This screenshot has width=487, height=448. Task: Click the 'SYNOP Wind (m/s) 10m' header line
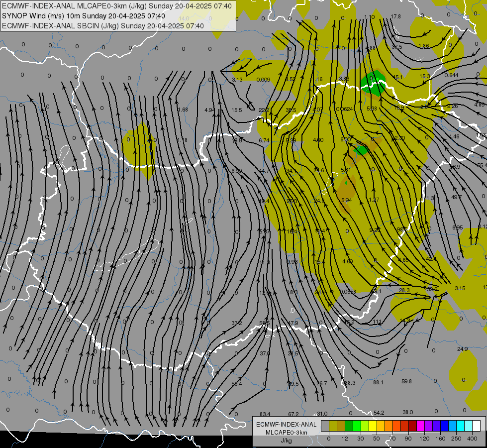click(84, 16)
